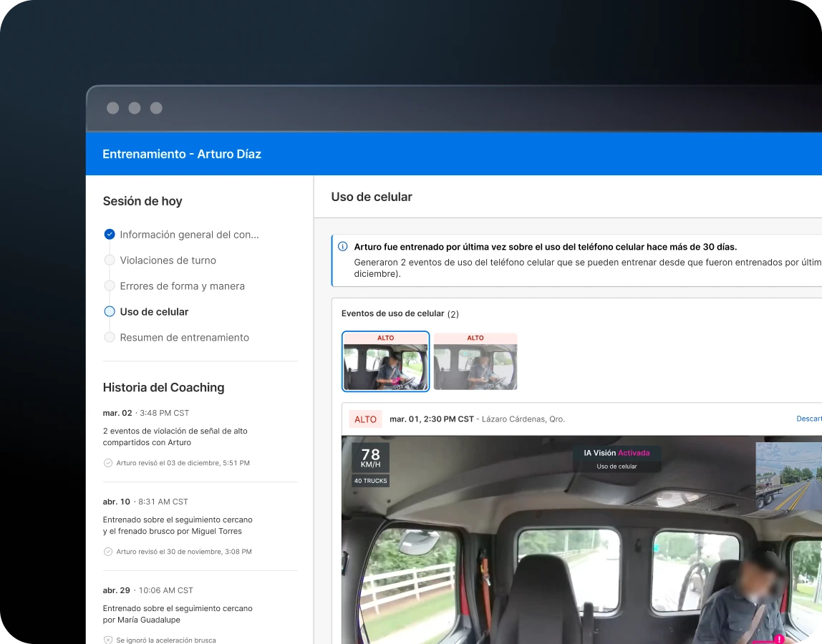
Task: Click the red ALTO badge in event header
Action: tap(365, 419)
